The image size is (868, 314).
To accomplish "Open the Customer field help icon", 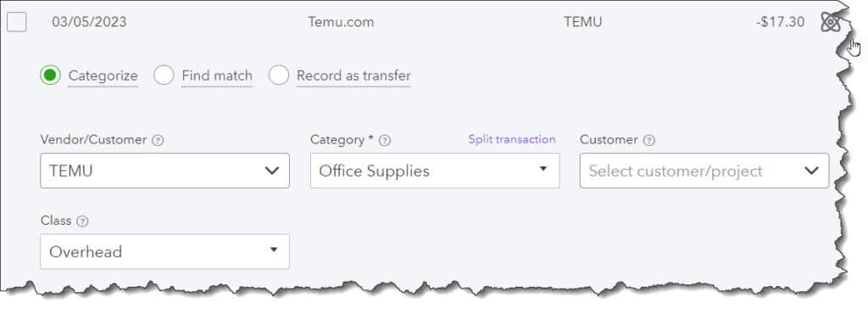I will click(649, 141).
